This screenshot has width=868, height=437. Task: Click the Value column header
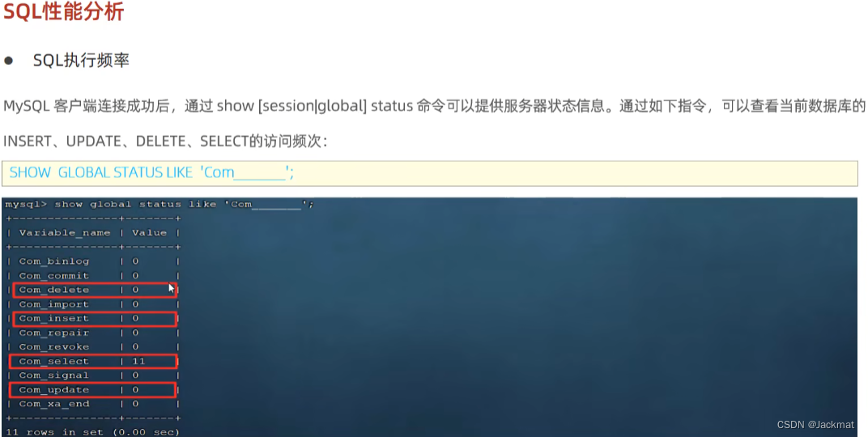click(150, 233)
